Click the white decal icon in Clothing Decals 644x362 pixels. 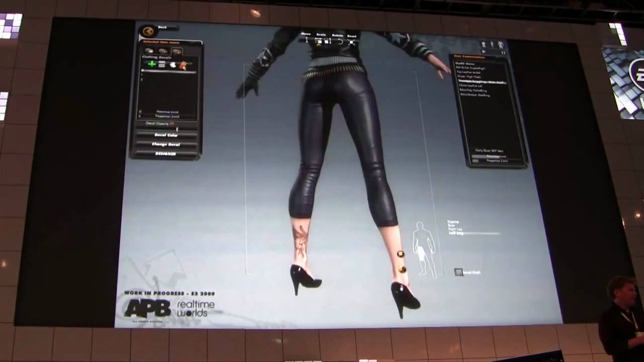[x=173, y=65]
